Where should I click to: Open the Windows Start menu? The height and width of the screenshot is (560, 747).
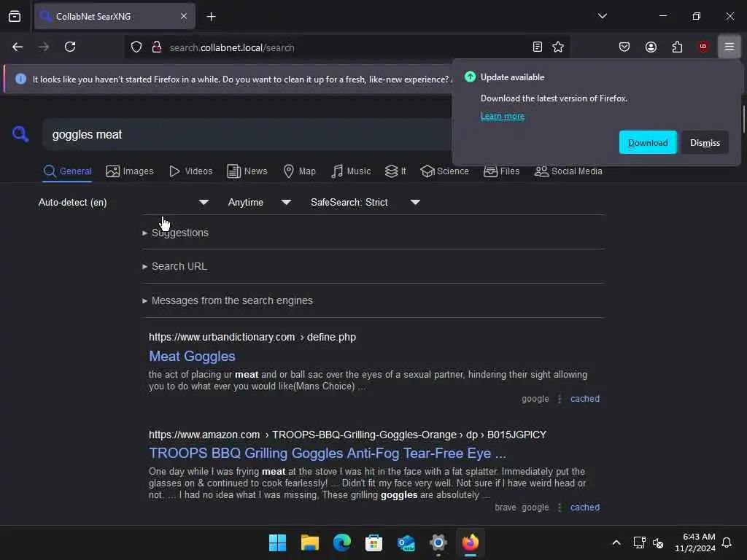tap(277, 542)
